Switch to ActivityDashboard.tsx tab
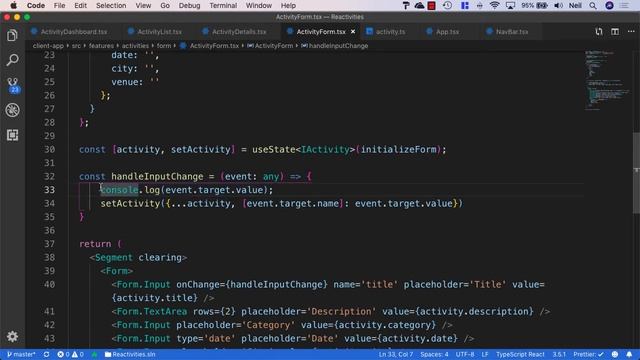This screenshot has width=640, height=360. tap(73, 31)
